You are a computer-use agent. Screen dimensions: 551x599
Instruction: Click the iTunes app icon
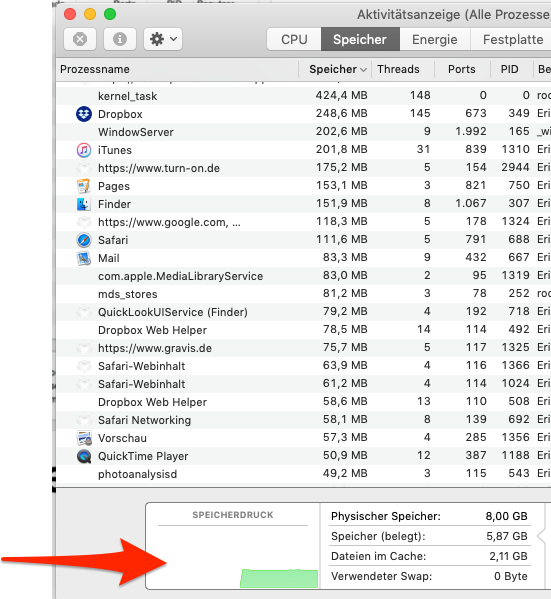tap(84, 150)
